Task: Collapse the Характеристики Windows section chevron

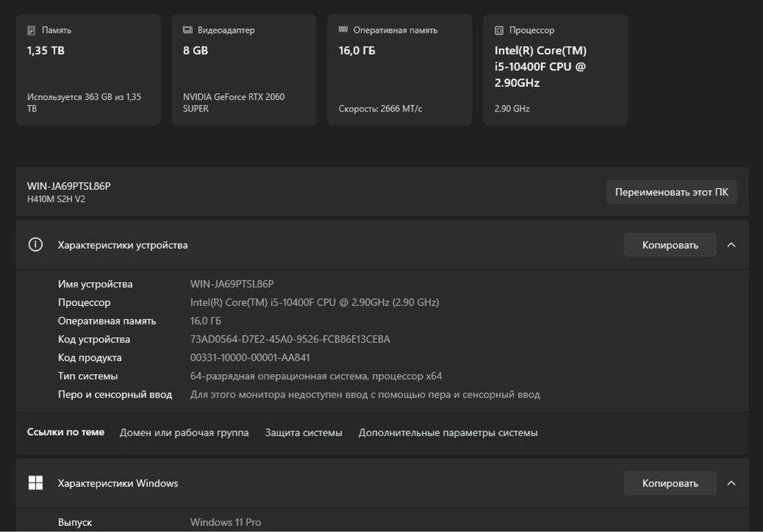Action: coord(731,483)
